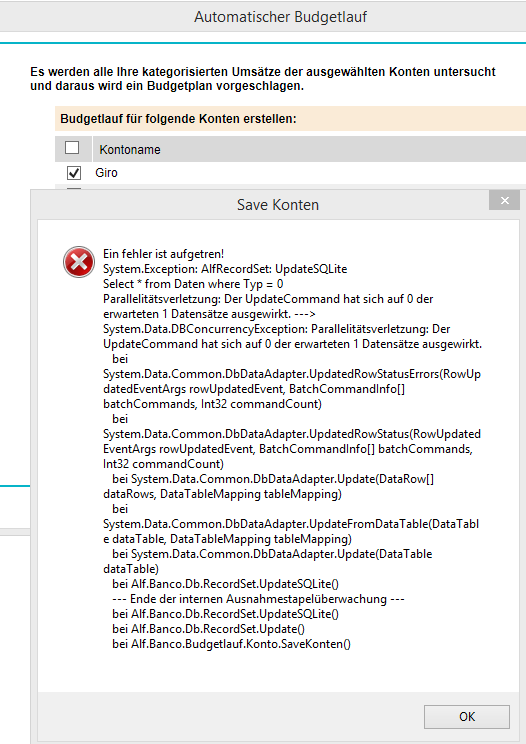The image size is (526, 744).
Task: Click the "Ein fehler ist aufgetreten!" line
Action: (x=164, y=254)
